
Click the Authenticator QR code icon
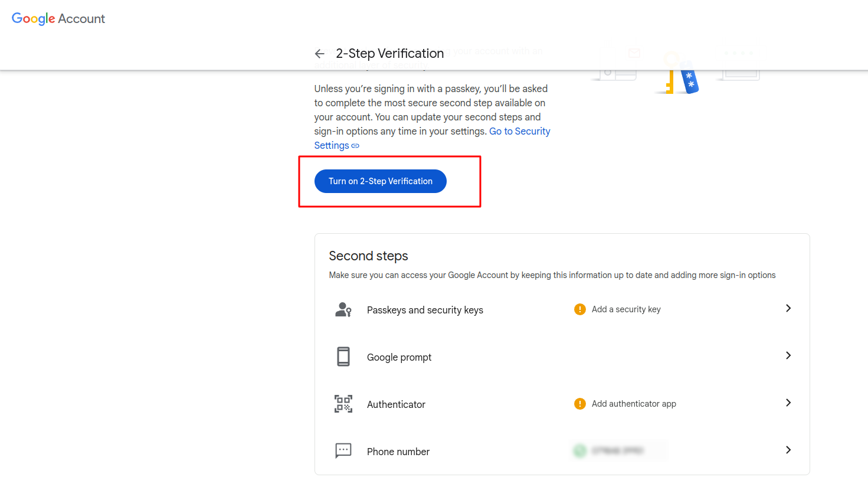coord(343,404)
